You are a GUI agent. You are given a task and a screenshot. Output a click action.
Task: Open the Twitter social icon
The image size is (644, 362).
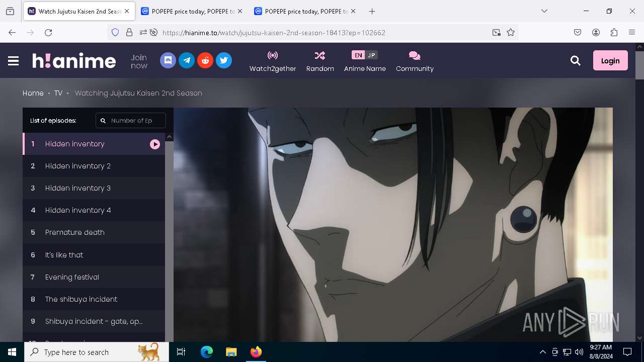pyautogui.click(x=224, y=60)
